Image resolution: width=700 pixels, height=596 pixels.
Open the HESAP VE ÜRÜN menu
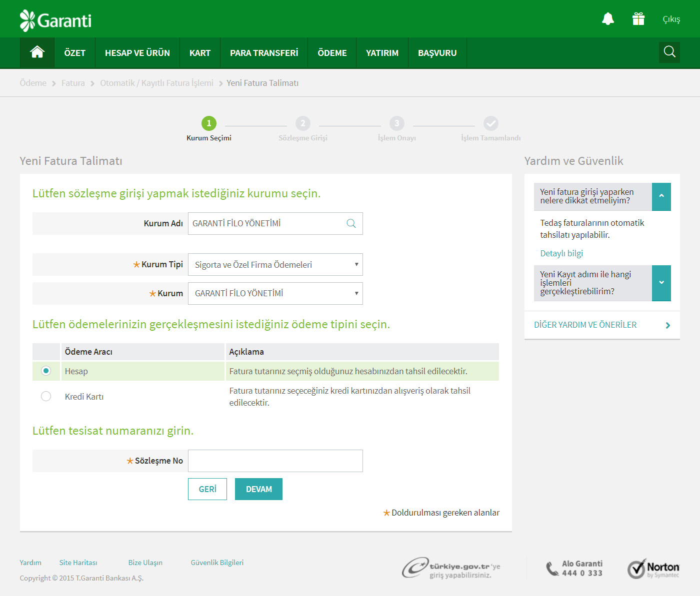tap(137, 53)
